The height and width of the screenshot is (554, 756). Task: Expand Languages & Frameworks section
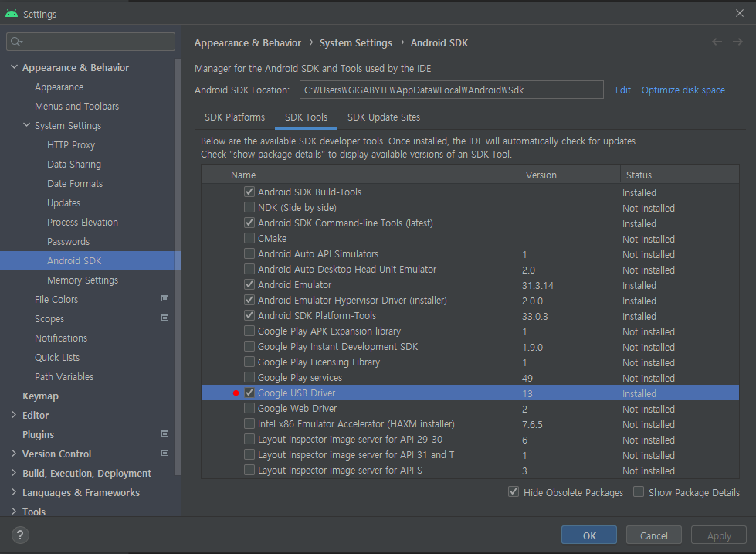pyautogui.click(x=14, y=491)
